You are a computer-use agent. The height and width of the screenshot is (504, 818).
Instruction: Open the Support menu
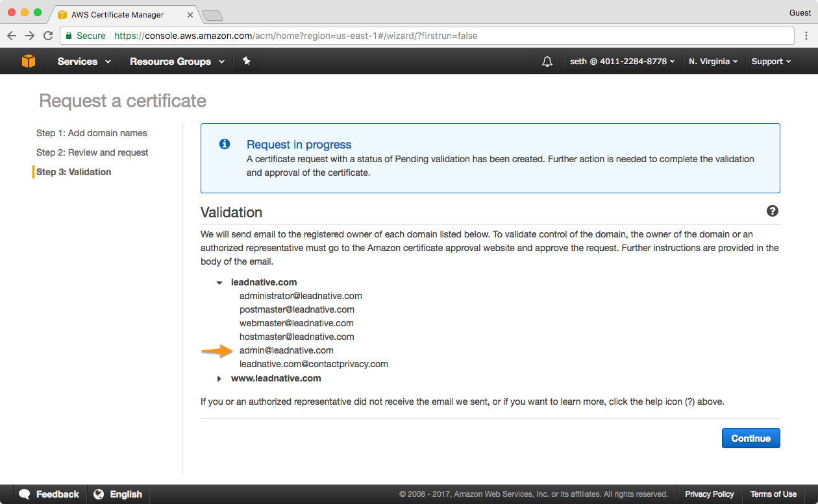click(771, 62)
